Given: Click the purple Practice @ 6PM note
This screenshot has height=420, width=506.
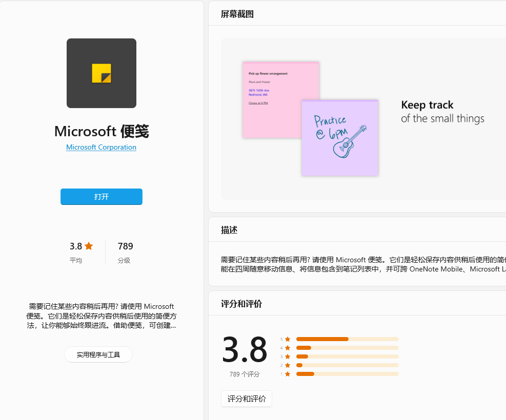Looking at the screenshot, I should click(x=340, y=138).
